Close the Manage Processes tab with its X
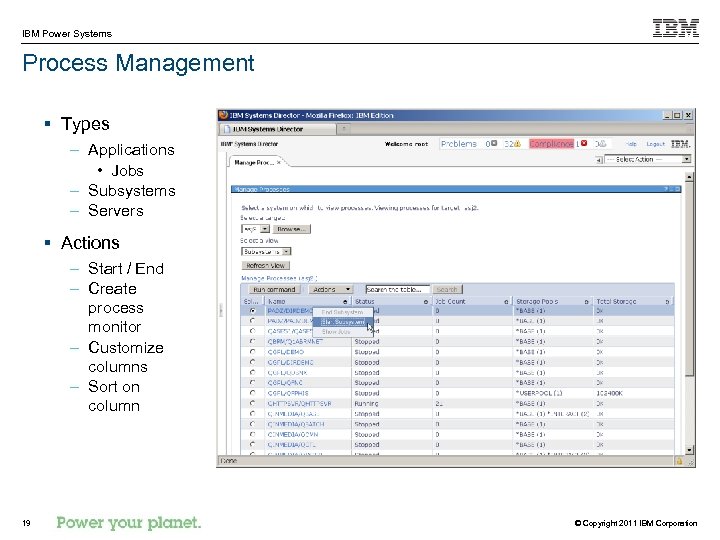The image size is (720, 540). (279, 162)
